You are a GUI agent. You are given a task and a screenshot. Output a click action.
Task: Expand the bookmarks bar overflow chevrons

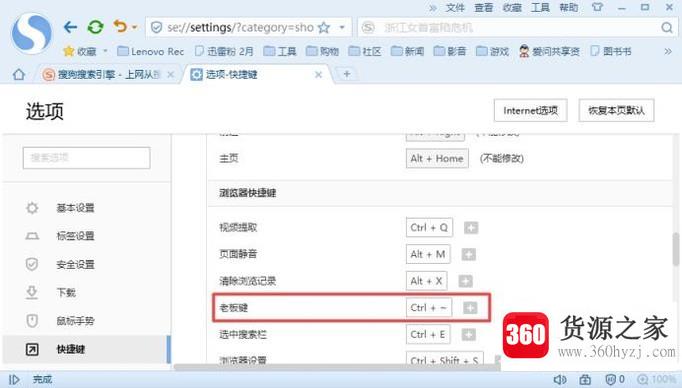click(668, 51)
